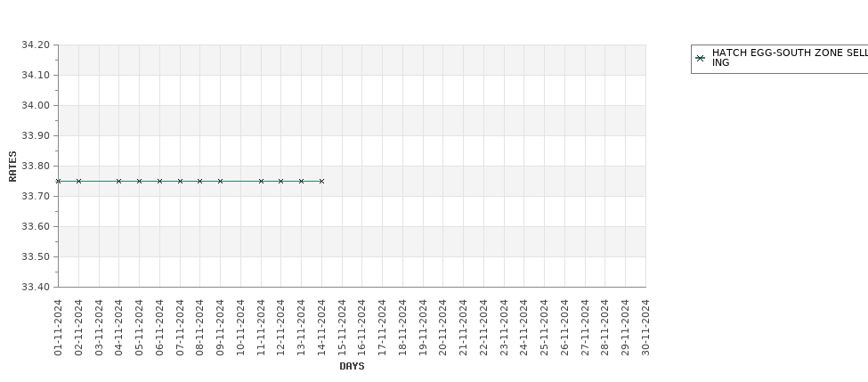Select the data point for 02-11-2024
The height and width of the screenshot is (382, 868).
coord(78,181)
